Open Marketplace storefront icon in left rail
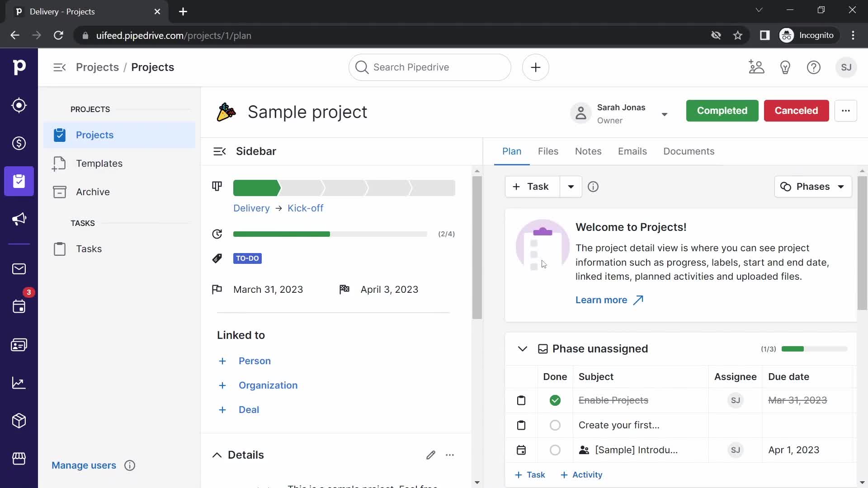This screenshot has height=488, width=868. (x=19, y=459)
